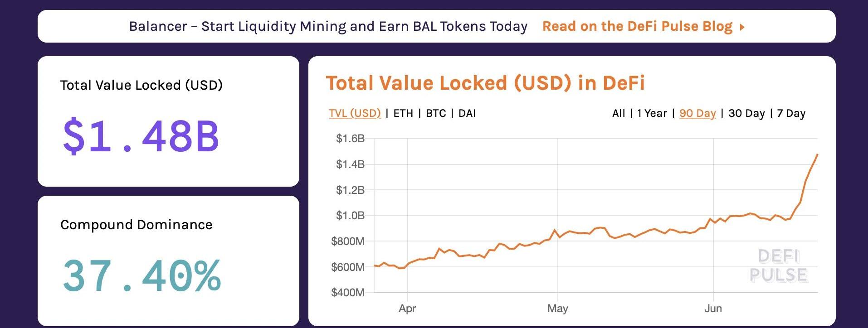Click the May label on the chart axis
This screenshot has width=868, height=328.
(x=557, y=309)
